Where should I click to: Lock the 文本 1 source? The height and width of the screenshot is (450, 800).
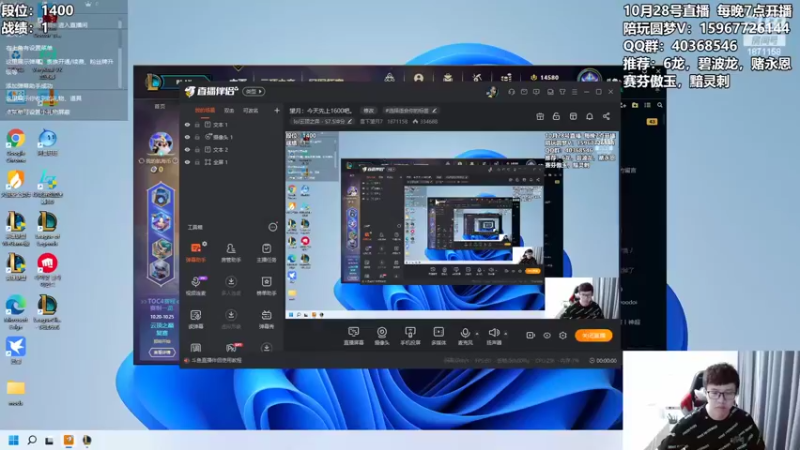tap(197, 124)
